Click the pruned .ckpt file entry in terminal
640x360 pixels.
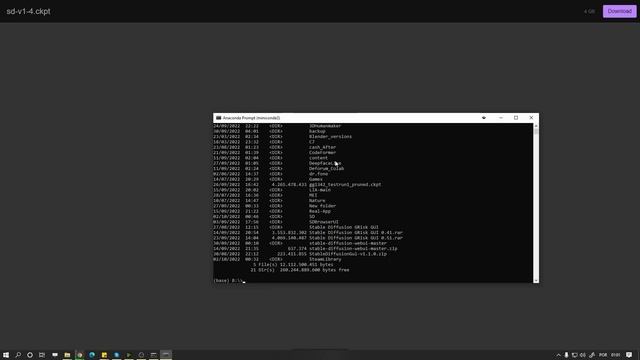pyautogui.click(x=345, y=184)
